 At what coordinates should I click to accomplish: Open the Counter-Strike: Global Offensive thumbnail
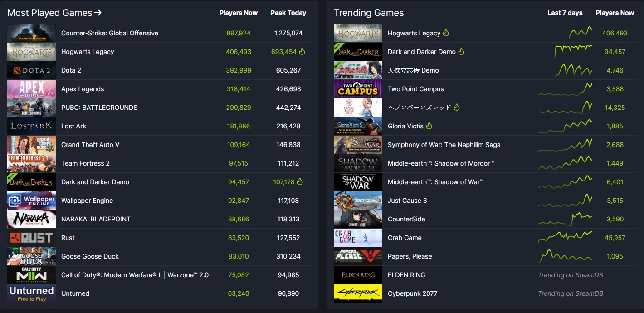32,33
